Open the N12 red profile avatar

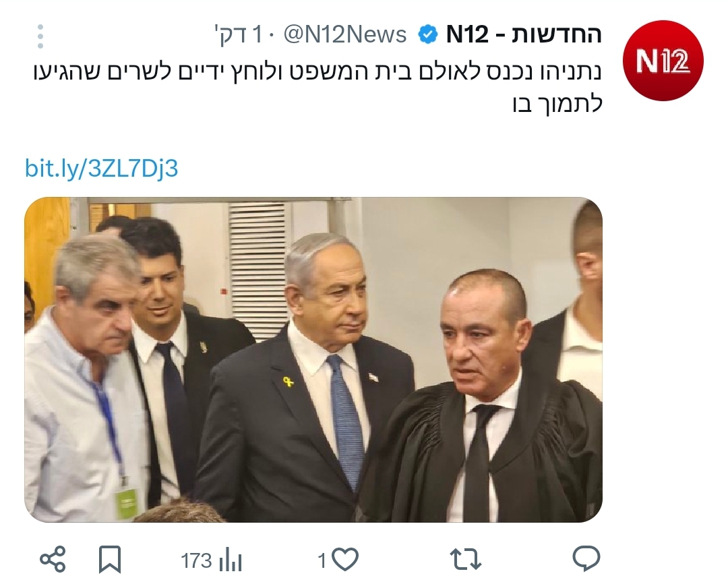663,61
